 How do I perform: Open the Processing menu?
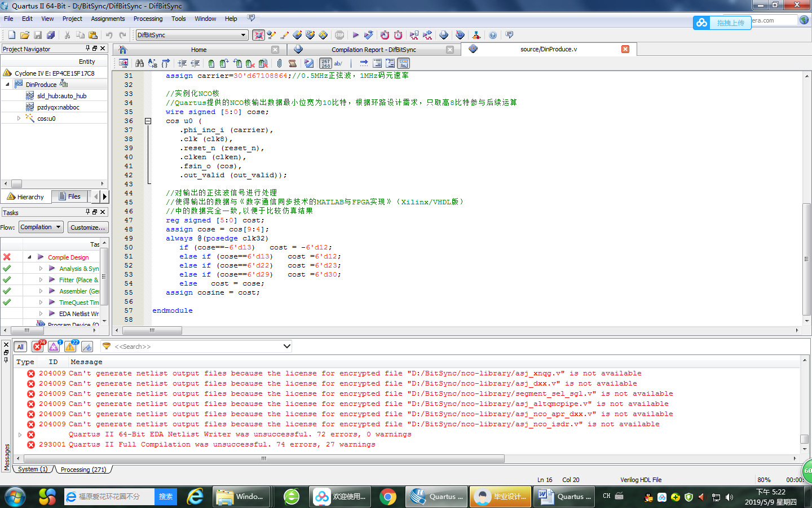pos(148,18)
